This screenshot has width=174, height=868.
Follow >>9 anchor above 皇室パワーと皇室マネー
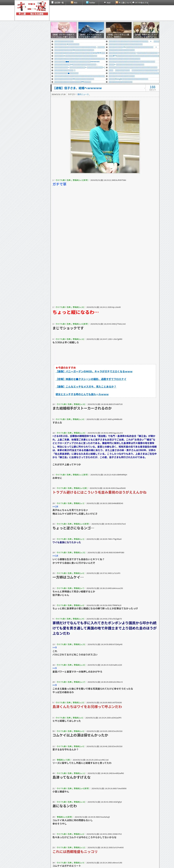[x=54, y=668]
